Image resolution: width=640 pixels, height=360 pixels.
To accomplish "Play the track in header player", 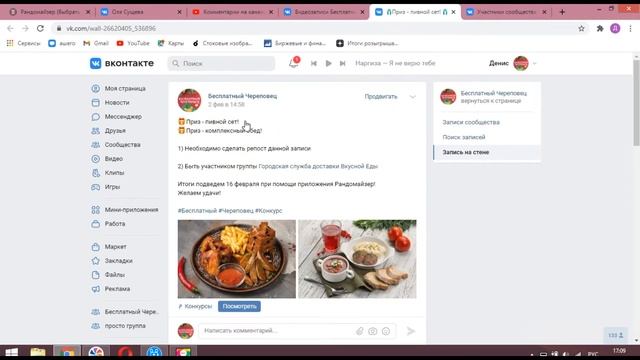I will pyautogui.click(x=328, y=63).
